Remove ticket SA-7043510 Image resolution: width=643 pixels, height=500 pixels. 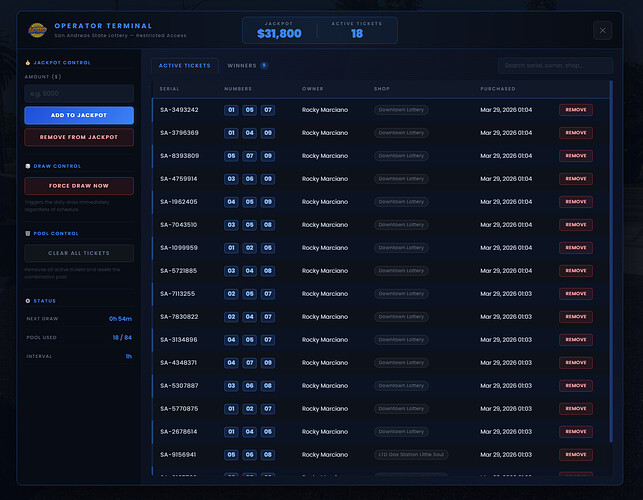[x=576, y=225]
